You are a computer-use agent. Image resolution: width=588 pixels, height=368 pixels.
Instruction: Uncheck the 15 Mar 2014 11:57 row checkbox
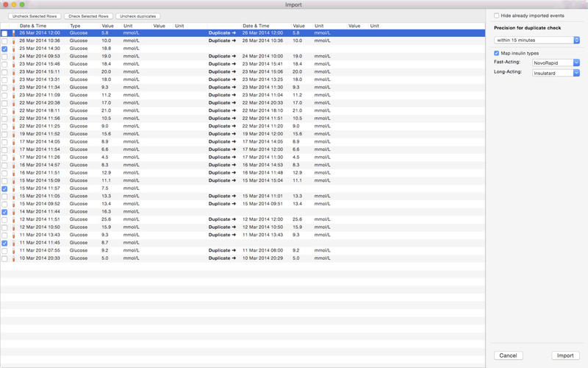point(4,188)
